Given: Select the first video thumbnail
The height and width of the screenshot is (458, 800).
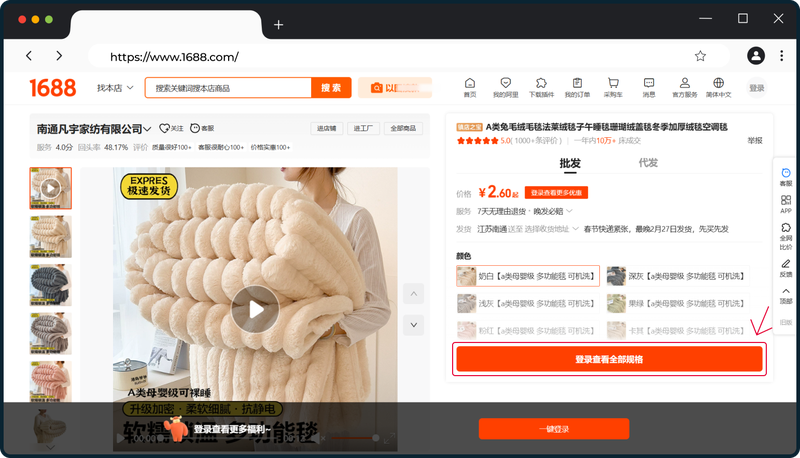Looking at the screenshot, I should (51, 188).
